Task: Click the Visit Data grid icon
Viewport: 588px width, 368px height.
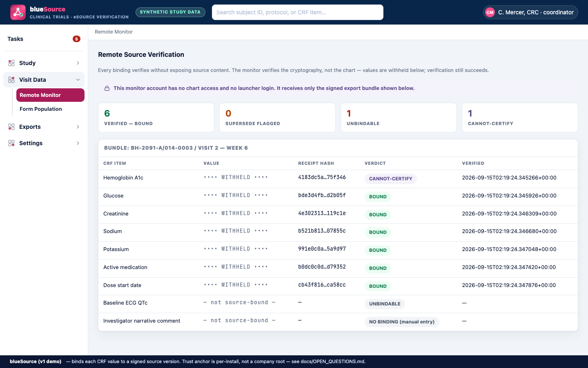Action: (x=11, y=80)
